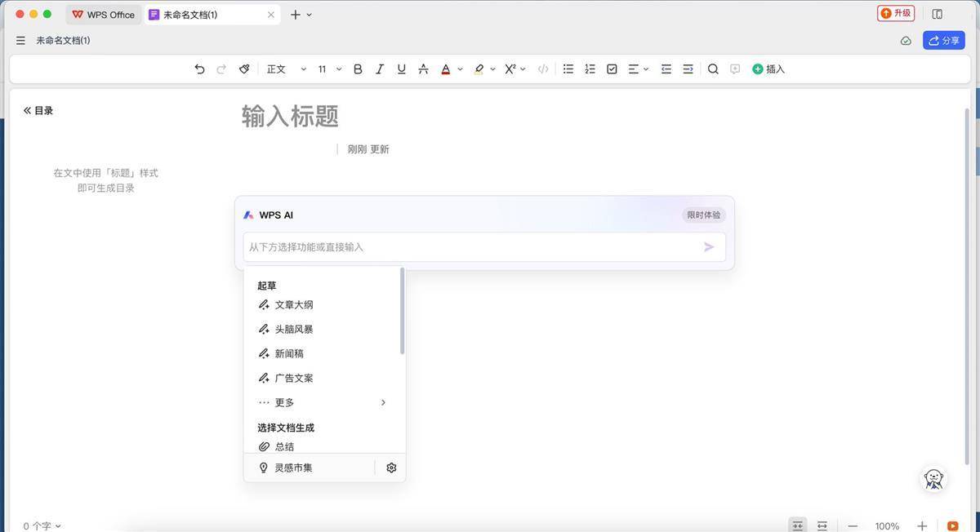Click the 100% zoom level
This screenshot has width=980, height=532.
[x=887, y=526]
